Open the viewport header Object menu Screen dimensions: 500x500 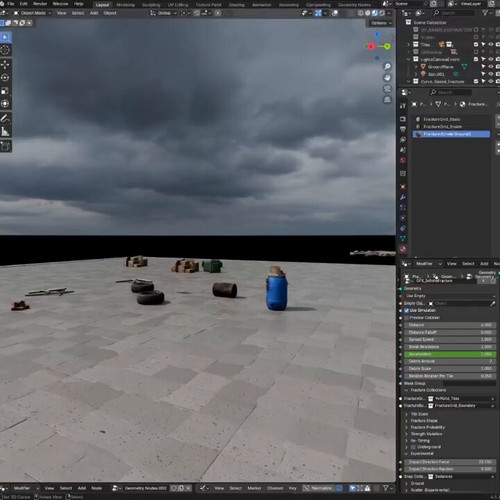110,13
